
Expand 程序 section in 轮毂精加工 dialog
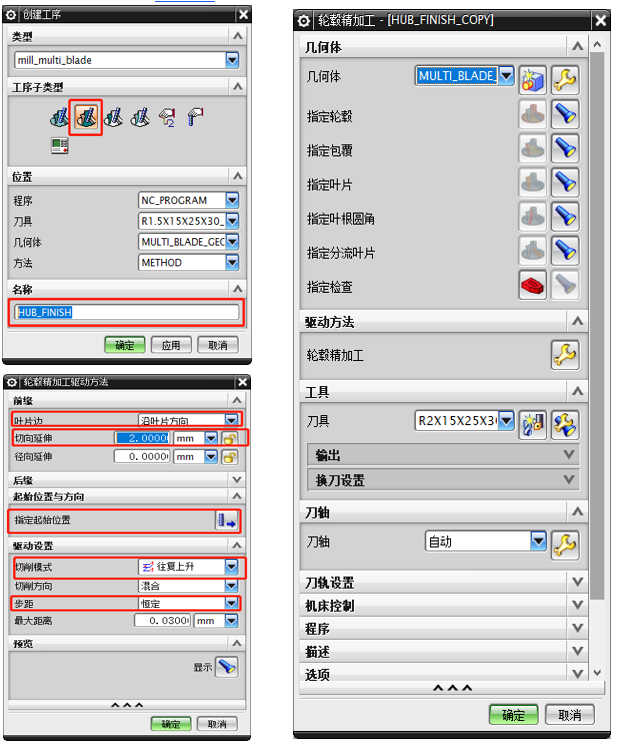[577, 628]
